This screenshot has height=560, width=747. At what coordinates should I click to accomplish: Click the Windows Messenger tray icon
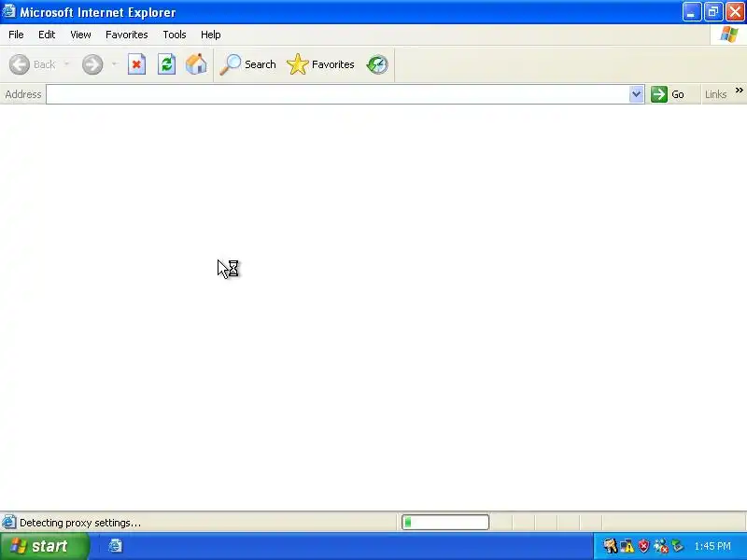point(660,546)
